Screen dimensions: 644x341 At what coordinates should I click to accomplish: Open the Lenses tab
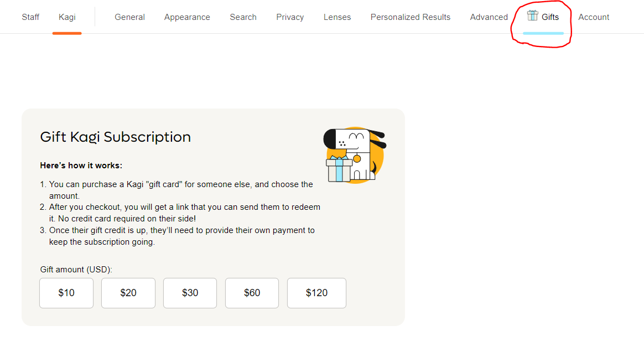(337, 17)
